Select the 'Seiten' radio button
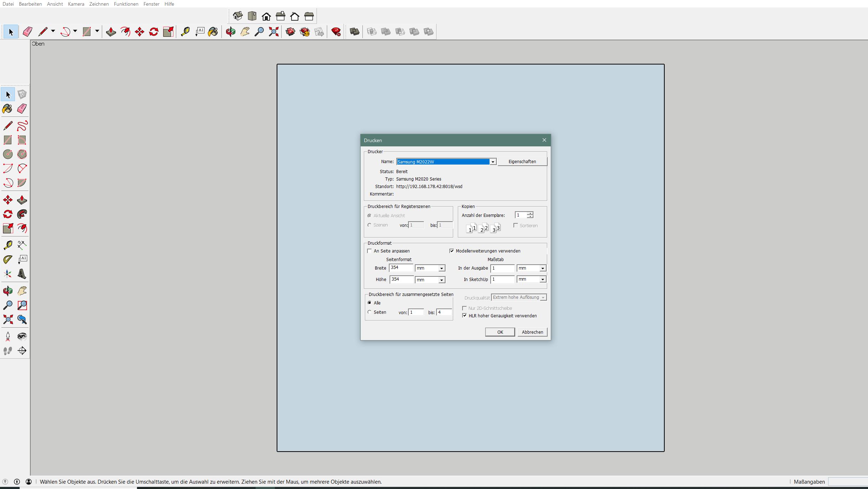 pos(370,312)
